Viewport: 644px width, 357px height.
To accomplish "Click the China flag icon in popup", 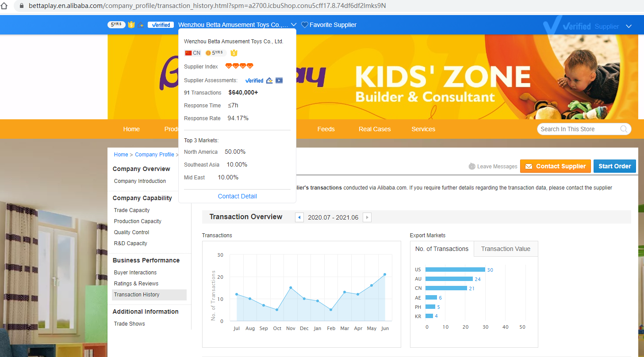I will 188,53.
